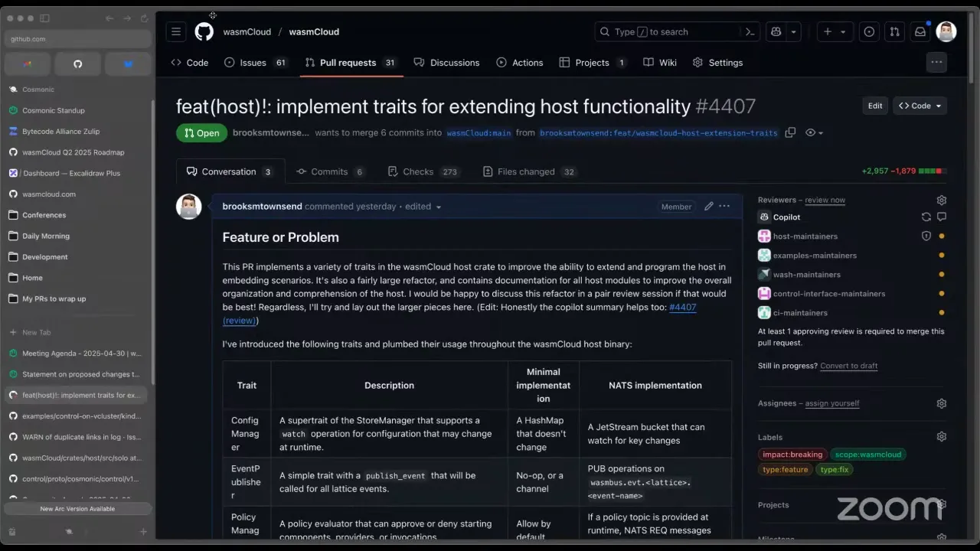
Task: Open the command palette icon in search bar
Action: [x=750, y=31]
